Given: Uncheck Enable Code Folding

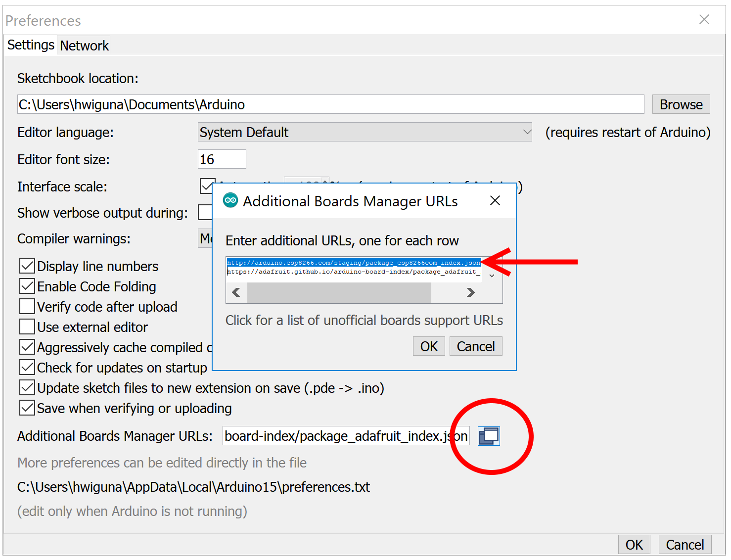Looking at the screenshot, I should 27,286.
